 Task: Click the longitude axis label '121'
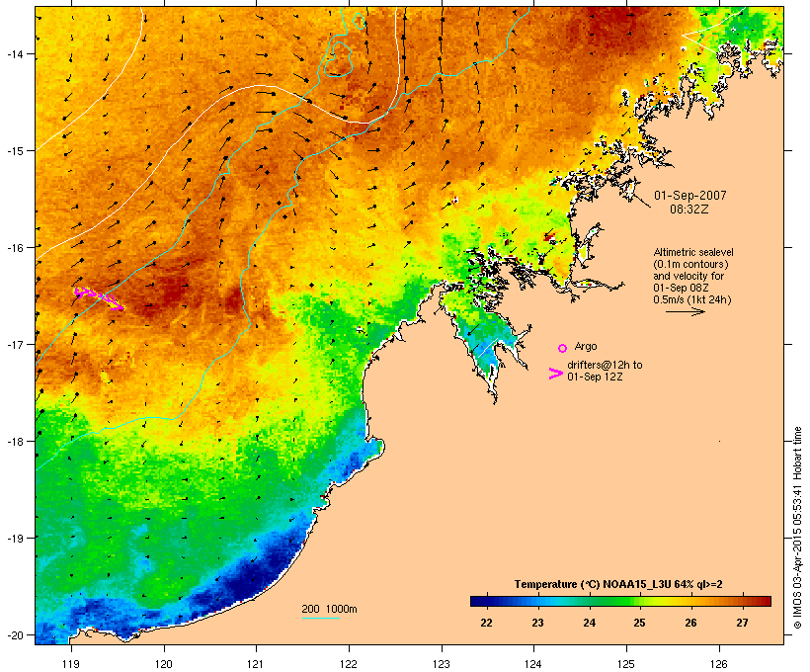pyautogui.click(x=256, y=664)
